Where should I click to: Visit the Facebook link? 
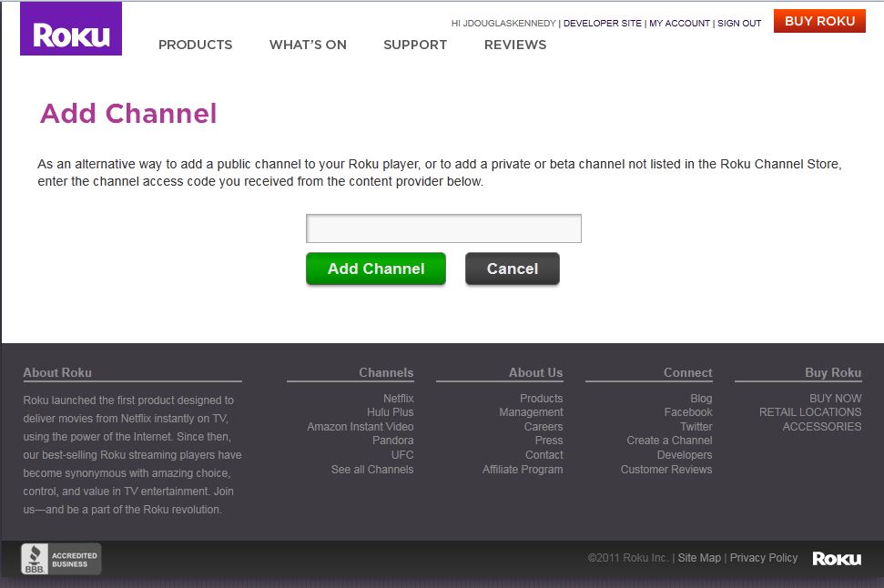coord(688,412)
